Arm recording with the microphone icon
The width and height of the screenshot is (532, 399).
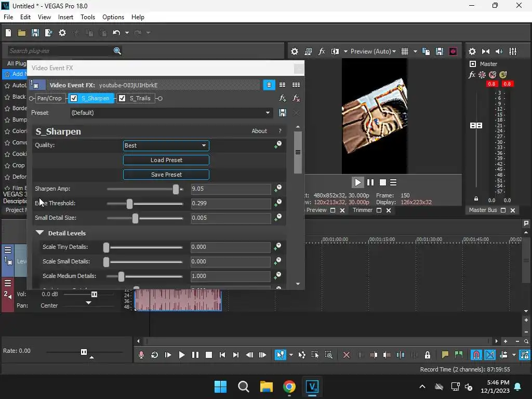[141, 355]
